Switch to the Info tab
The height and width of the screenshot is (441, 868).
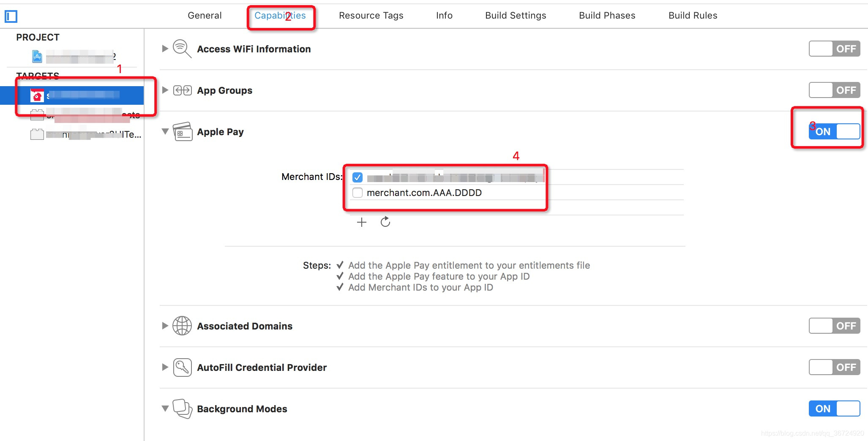pyautogui.click(x=444, y=16)
